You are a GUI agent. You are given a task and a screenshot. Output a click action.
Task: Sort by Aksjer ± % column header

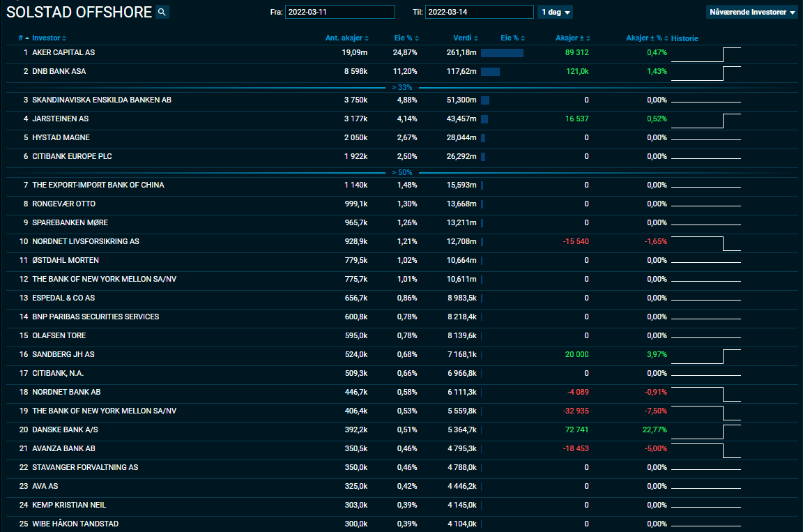647,38
